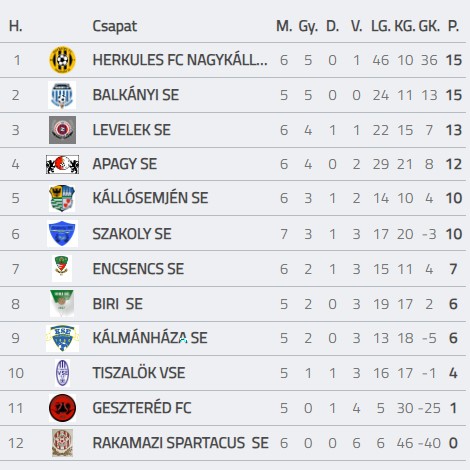Click the Balkányi SE club logo
470x470 pixels.
point(62,95)
